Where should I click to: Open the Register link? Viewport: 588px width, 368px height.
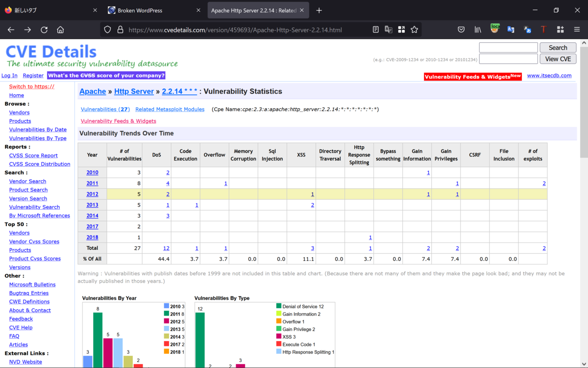tap(33, 76)
